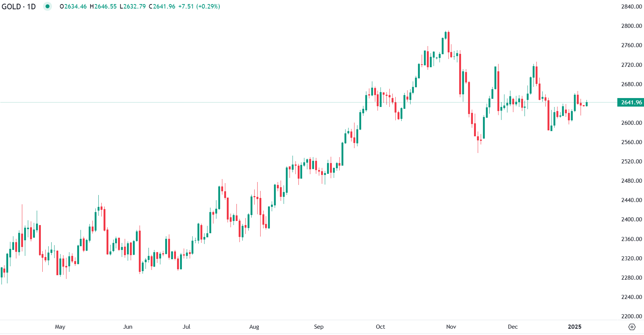
Task: Click the Oct label on time axis
Action: tap(380, 327)
